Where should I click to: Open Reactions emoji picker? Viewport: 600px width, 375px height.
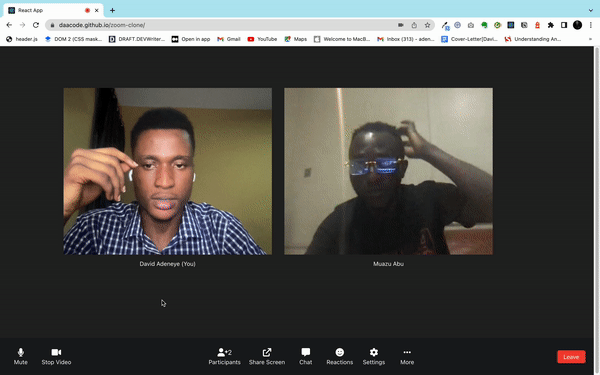coord(339,356)
